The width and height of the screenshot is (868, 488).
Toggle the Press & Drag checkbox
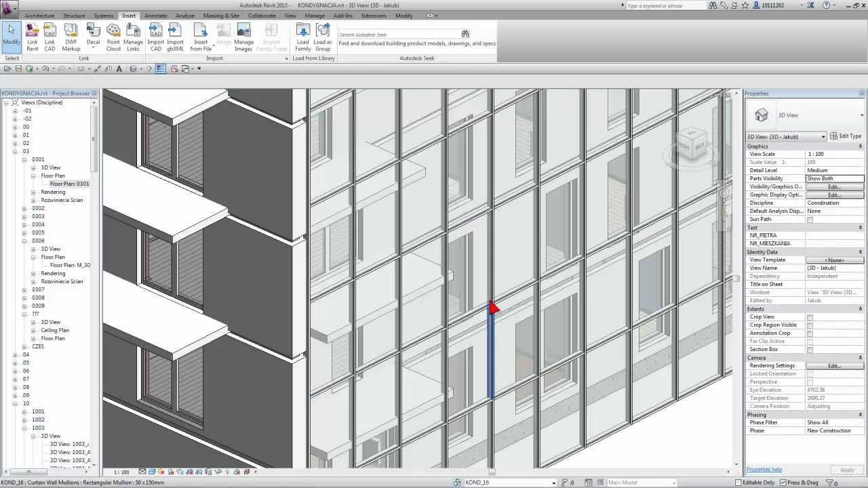pyautogui.click(x=783, y=483)
